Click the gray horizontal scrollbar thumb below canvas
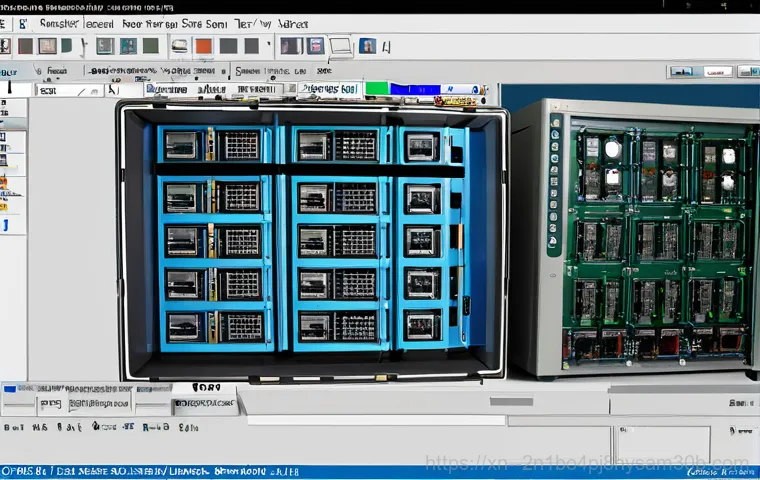Screen dimensions: 760x480 [511, 401]
